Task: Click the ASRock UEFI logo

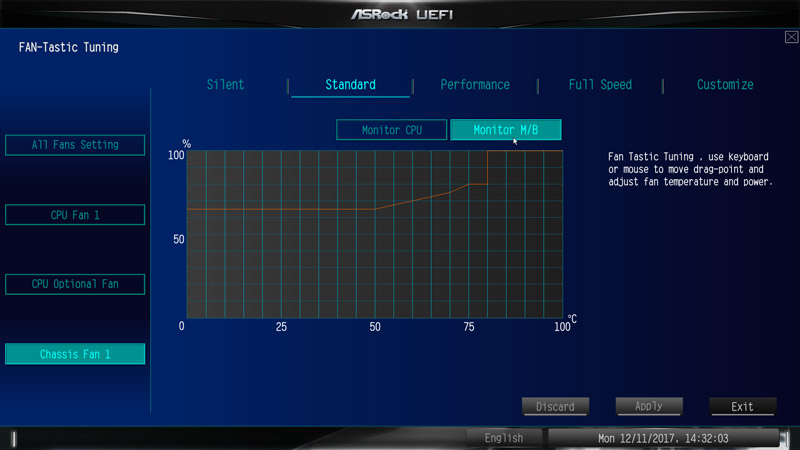Action: point(402,14)
